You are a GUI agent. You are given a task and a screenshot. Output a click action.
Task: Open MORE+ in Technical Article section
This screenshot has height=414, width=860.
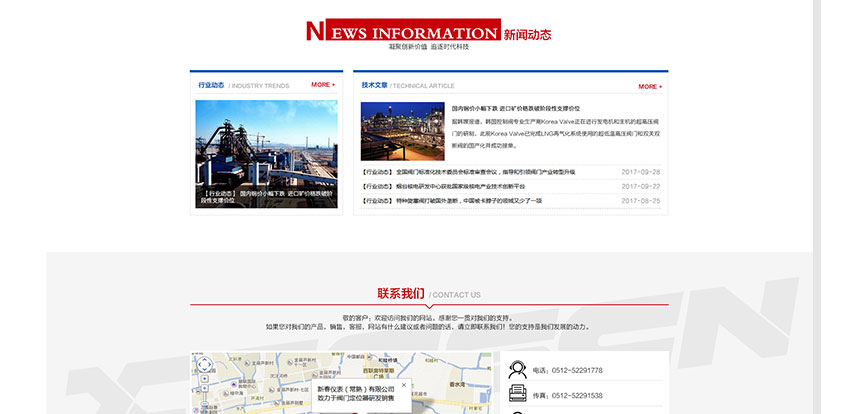650,86
